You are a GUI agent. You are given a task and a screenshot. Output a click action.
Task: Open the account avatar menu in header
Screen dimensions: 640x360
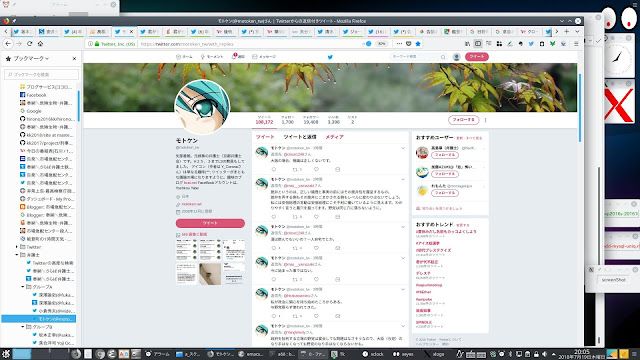point(457,57)
